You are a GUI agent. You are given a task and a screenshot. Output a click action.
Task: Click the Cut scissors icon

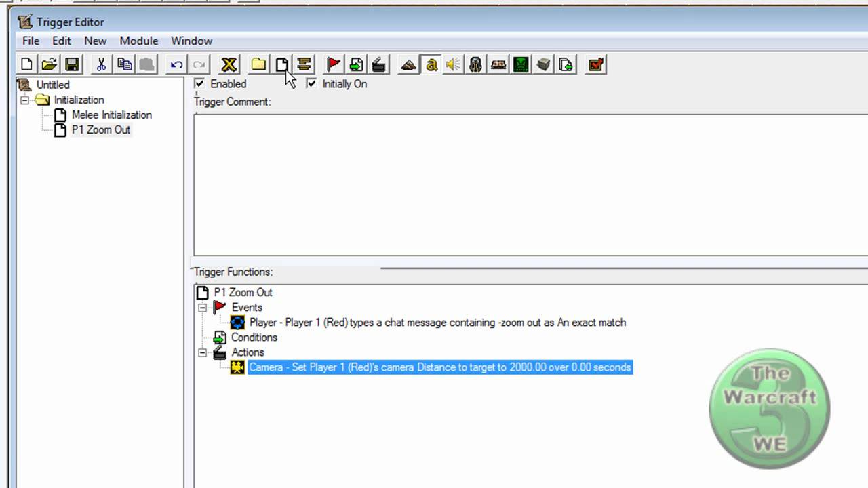tap(101, 64)
